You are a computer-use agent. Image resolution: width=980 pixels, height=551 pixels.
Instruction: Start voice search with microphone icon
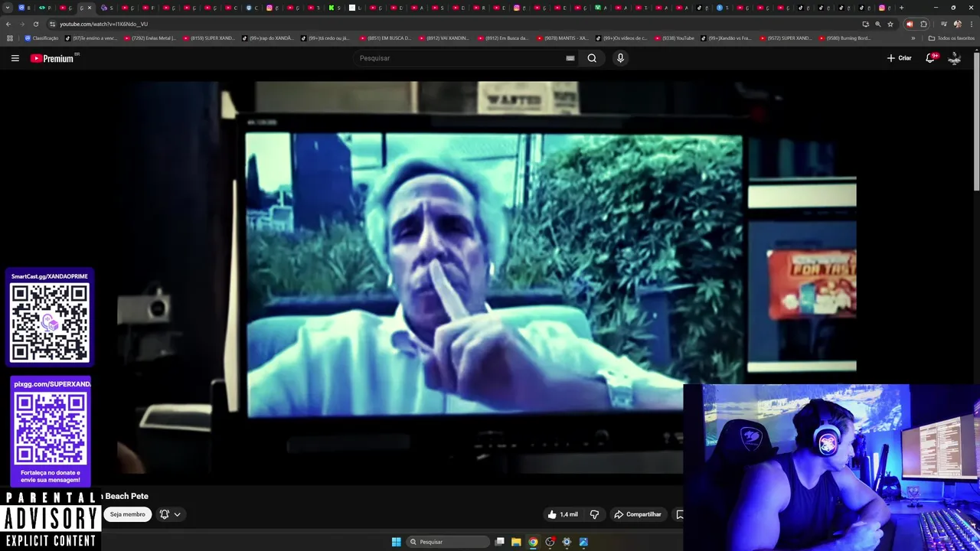click(620, 58)
